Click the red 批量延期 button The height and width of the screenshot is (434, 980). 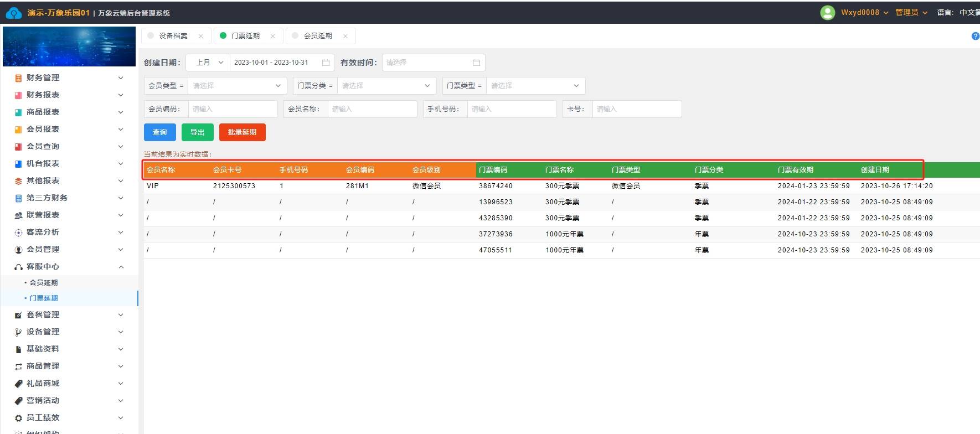pos(243,132)
